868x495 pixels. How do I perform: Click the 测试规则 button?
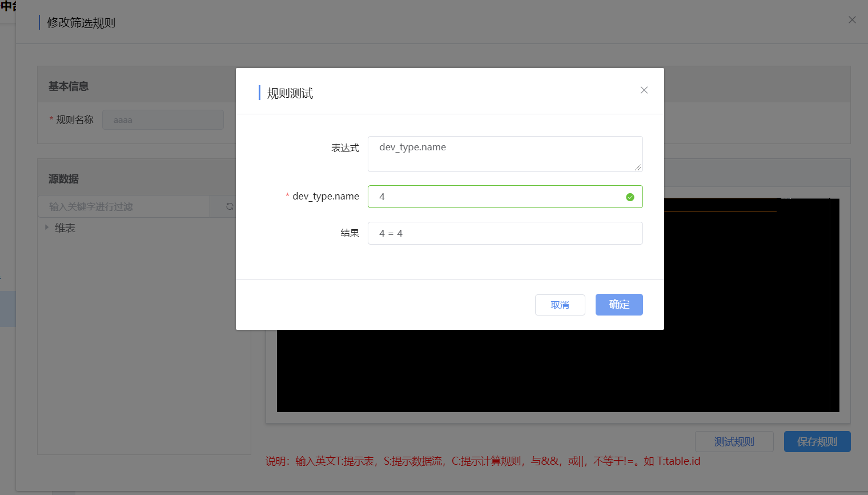click(x=734, y=442)
